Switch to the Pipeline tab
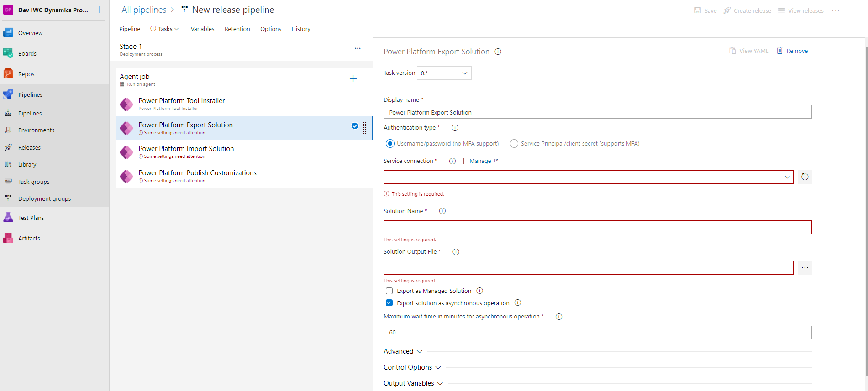Viewport: 868px width, 391px height. [x=130, y=29]
